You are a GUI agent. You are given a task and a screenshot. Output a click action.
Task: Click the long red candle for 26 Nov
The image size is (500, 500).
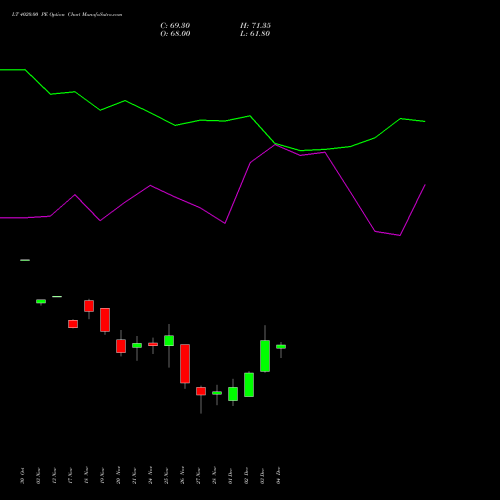pyautogui.click(x=185, y=364)
